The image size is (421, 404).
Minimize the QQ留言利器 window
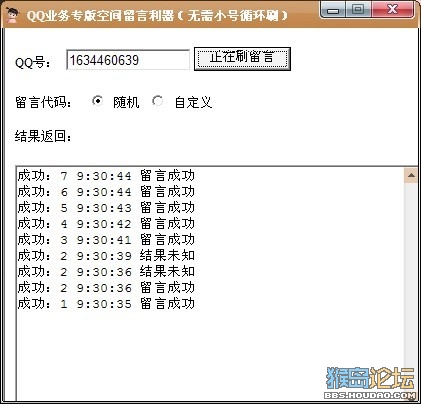point(333,9)
